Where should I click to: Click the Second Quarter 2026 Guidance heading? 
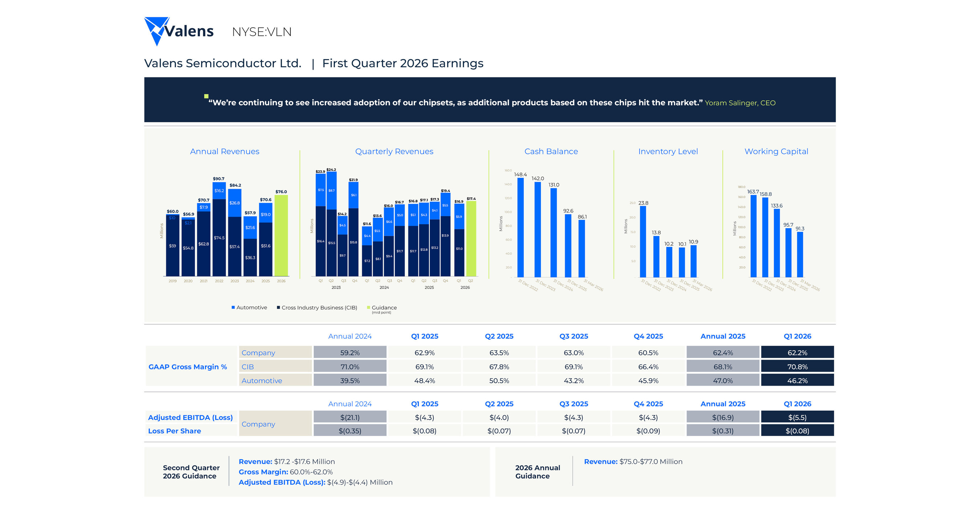(191, 472)
